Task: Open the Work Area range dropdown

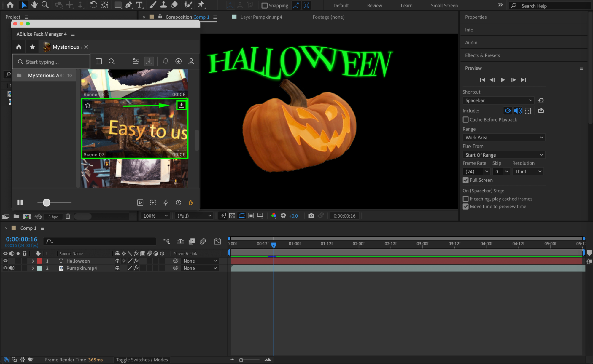Action: (x=504, y=138)
